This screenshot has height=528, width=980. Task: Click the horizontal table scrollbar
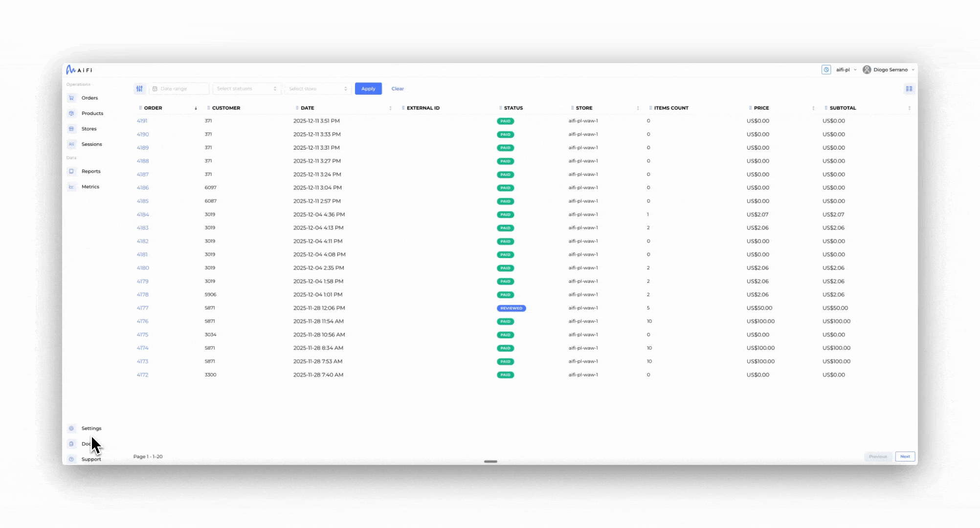tap(490, 462)
